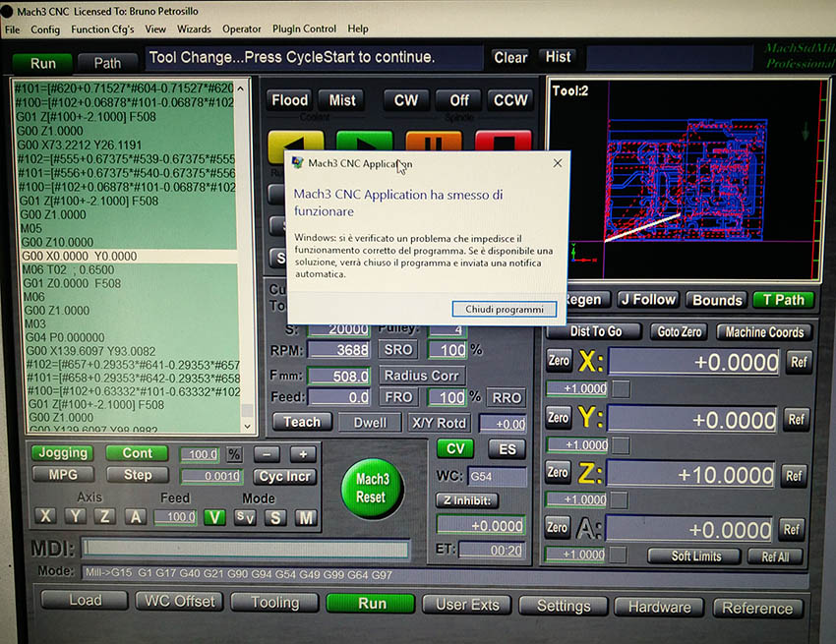Screen dimensions: 836x644
Task: Toggle the Soft Limits button
Action: (694, 556)
